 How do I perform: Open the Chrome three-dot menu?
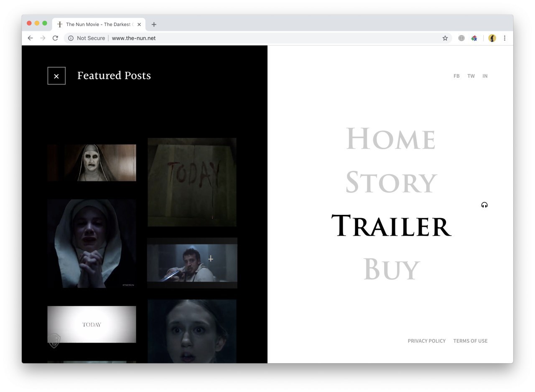tap(504, 38)
